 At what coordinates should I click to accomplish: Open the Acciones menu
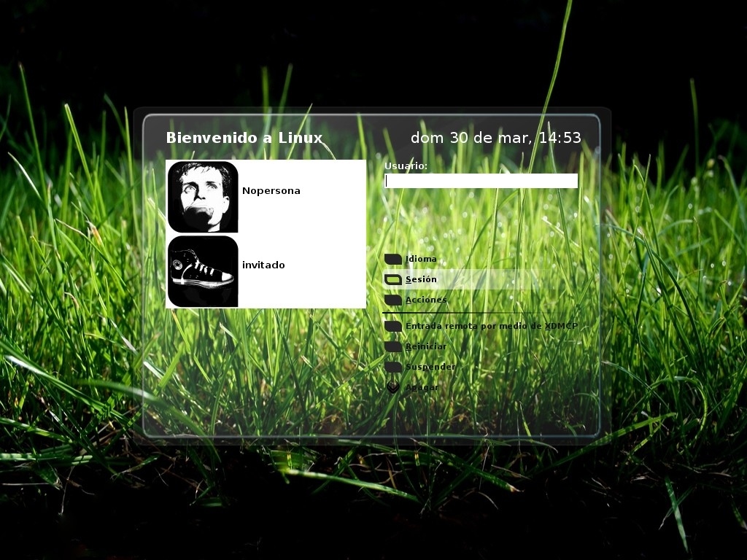pos(426,300)
